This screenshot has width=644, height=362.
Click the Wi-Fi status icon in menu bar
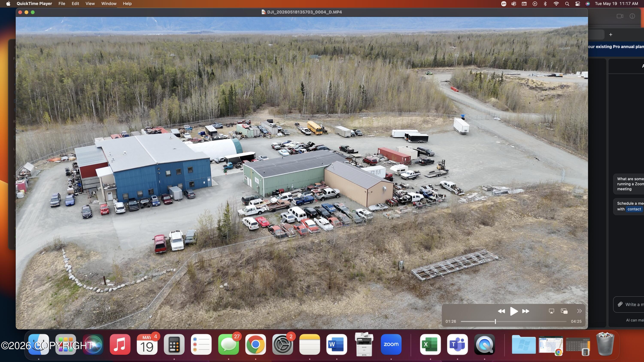click(x=556, y=3)
